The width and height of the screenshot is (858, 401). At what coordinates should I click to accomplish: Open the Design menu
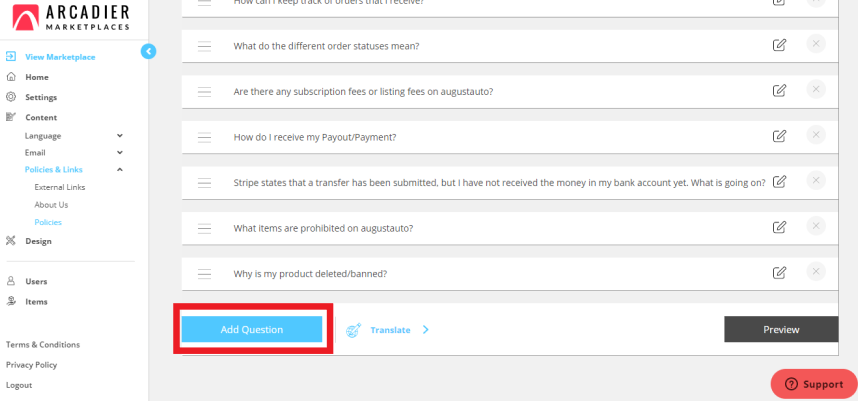point(38,241)
